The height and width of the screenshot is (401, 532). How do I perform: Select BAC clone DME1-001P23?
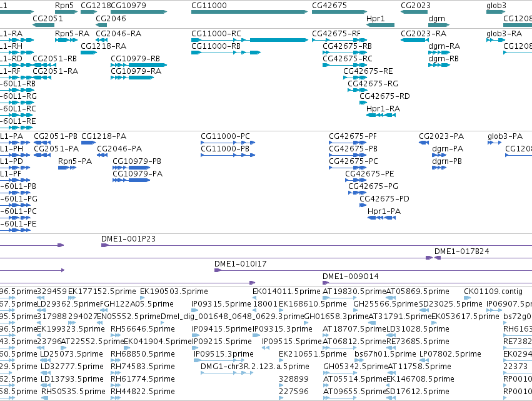pyautogui.click(x=129, y=239)
